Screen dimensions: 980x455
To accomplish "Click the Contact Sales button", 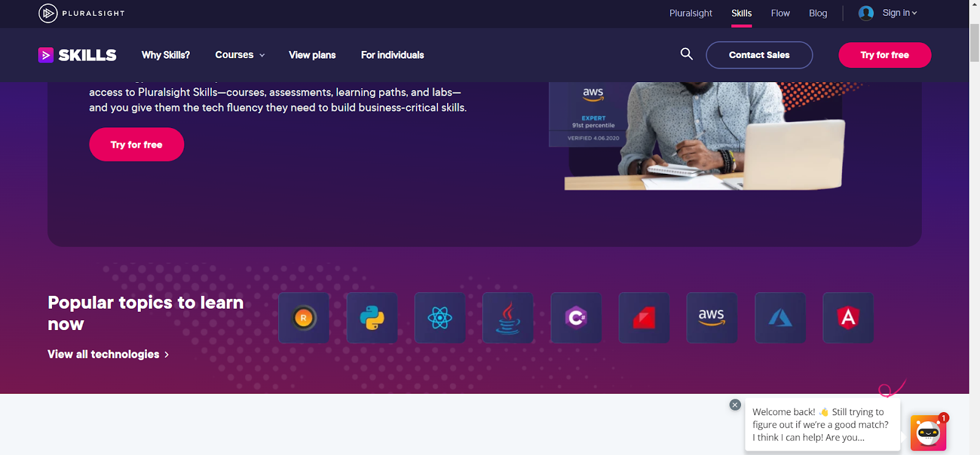I will (x=759, y=55).
